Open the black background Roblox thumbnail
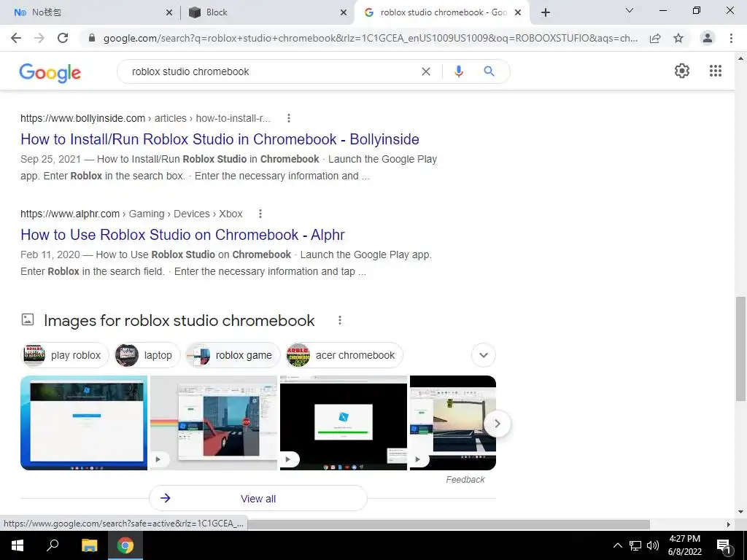The width and height of the screenshot is (747, 560). (x=344, y=423)
